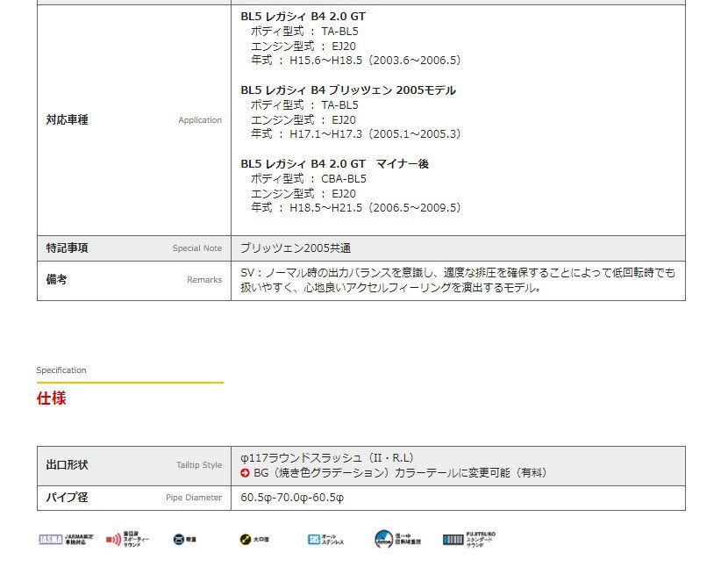
Task: Click the BL5 レガシィ B4 2.0 GT heading
Action: coord(303,17)
